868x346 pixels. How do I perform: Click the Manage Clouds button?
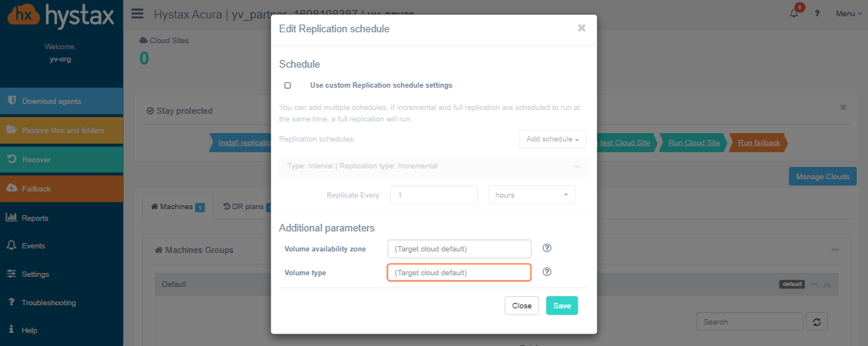click(x=823, y=176)
